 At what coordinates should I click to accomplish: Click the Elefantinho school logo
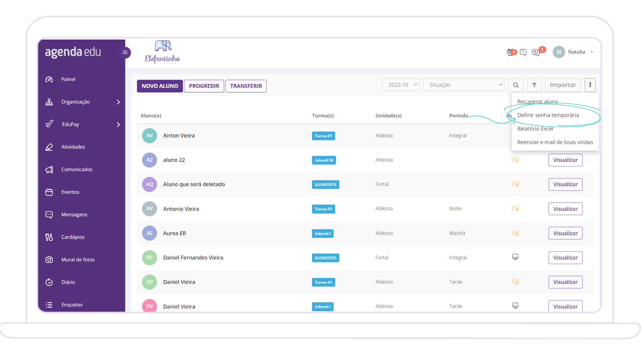pos(162,52)
